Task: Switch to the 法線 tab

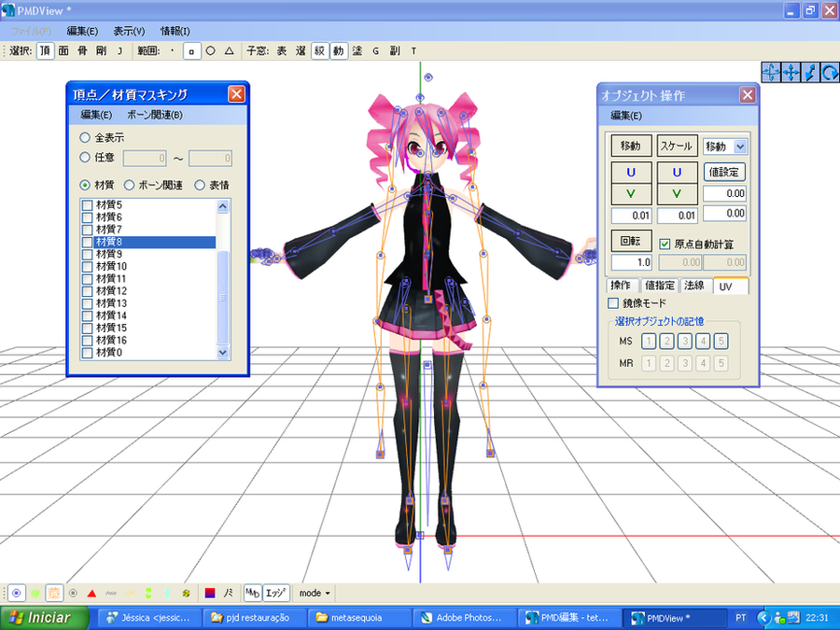Action: point(693,286)
